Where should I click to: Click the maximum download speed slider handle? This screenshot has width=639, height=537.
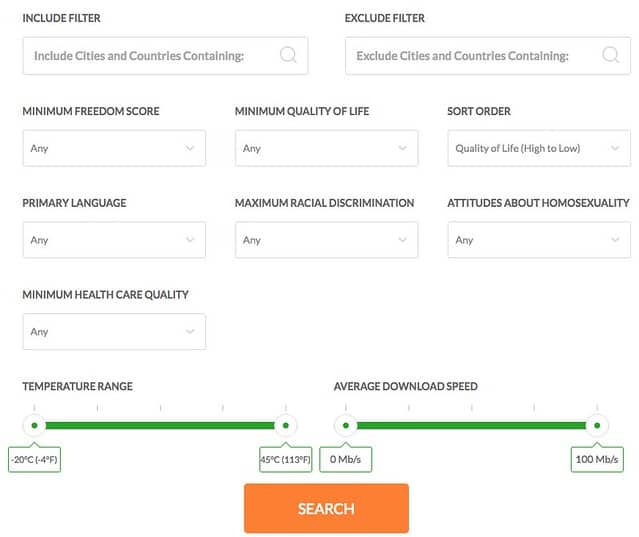pos(597,425)
